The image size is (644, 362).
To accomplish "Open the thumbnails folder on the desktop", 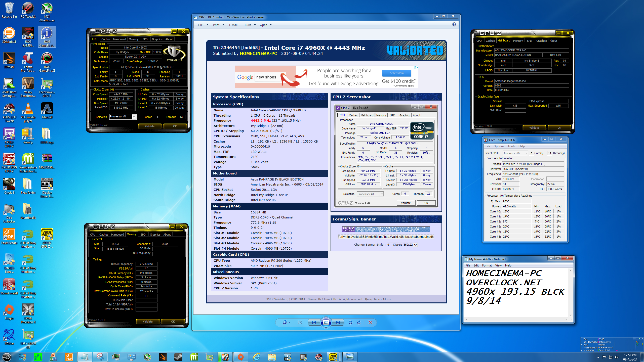I will click(x=28, y=211).
